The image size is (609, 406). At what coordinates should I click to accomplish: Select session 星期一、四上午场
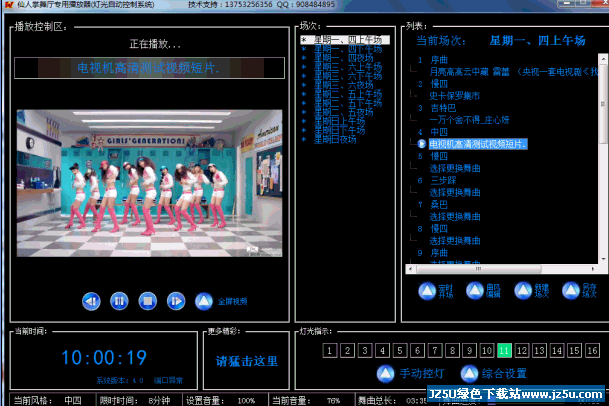(345, 40)
